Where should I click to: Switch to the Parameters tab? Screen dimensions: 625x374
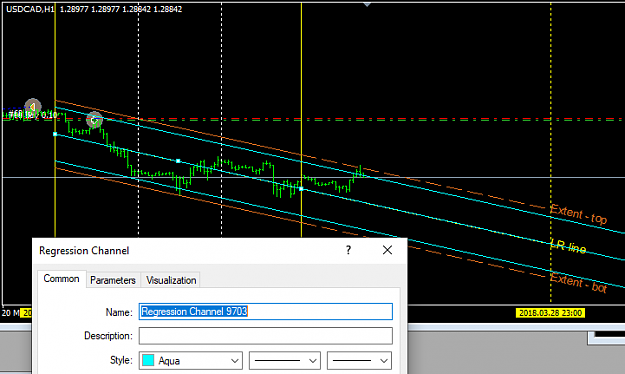(113, 280)
